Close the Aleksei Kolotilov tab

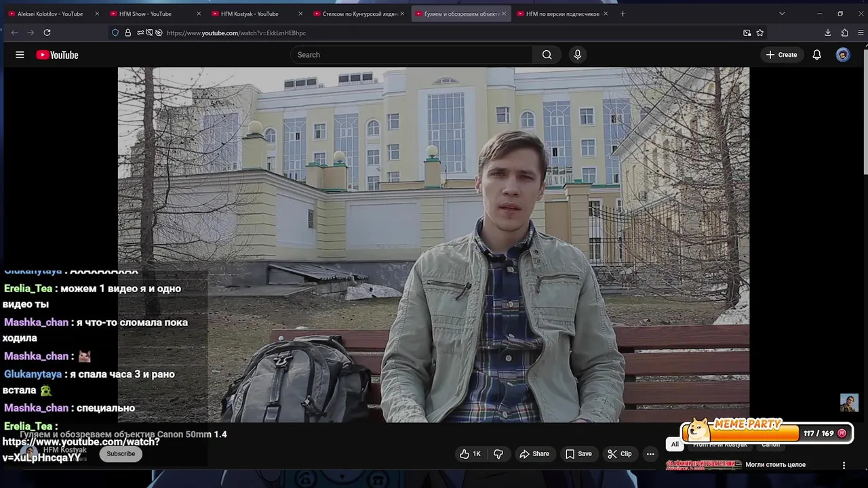97,14
